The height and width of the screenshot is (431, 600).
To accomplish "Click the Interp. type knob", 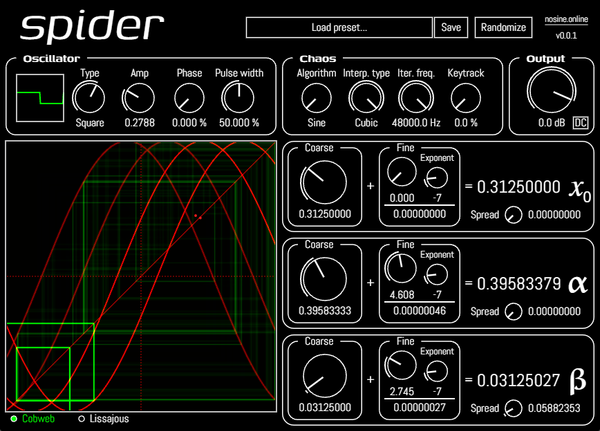I will click(x=366, y=98).
